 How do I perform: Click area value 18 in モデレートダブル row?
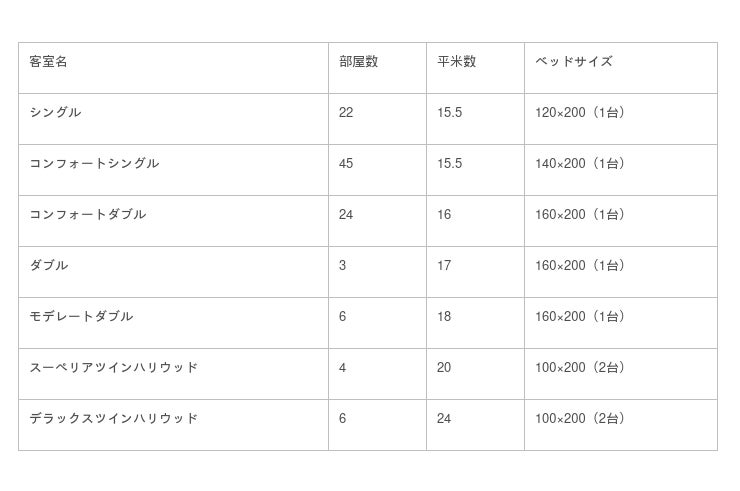point(444,317)
